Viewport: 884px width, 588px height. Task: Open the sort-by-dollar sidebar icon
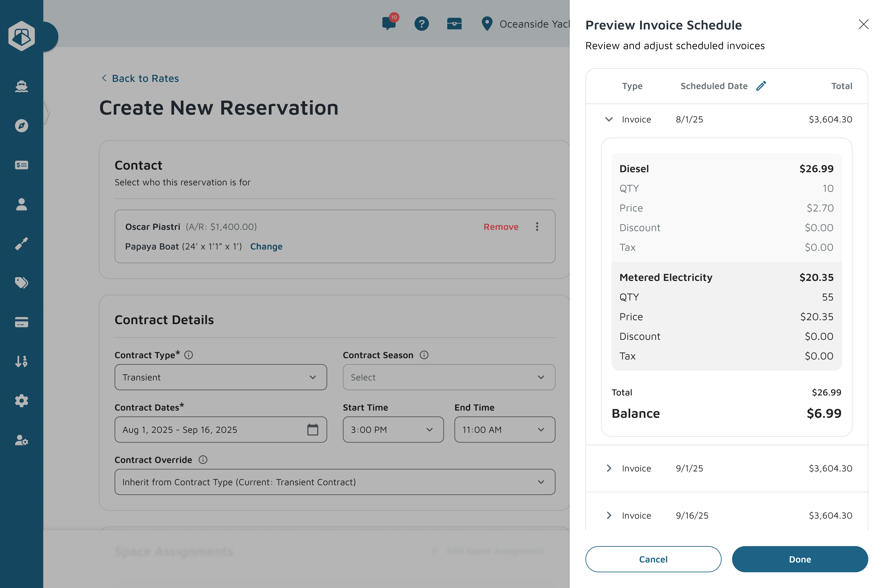(x=21, y=361)
